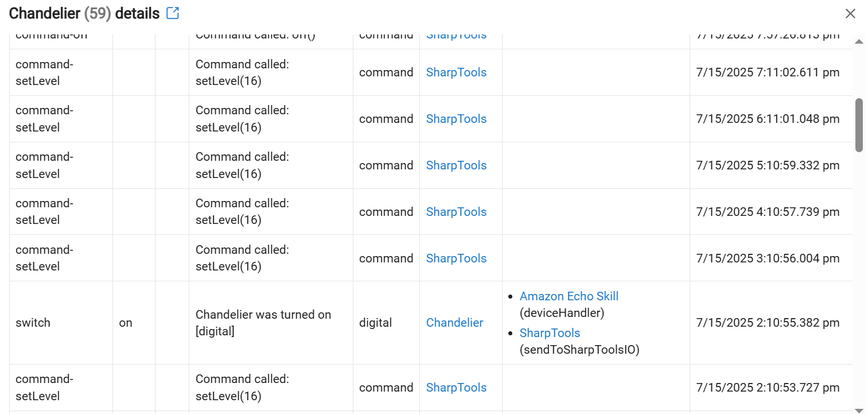Open SharpTools link under sendToSharpToolsIO subscriber
868x414 pixels.
550,333
